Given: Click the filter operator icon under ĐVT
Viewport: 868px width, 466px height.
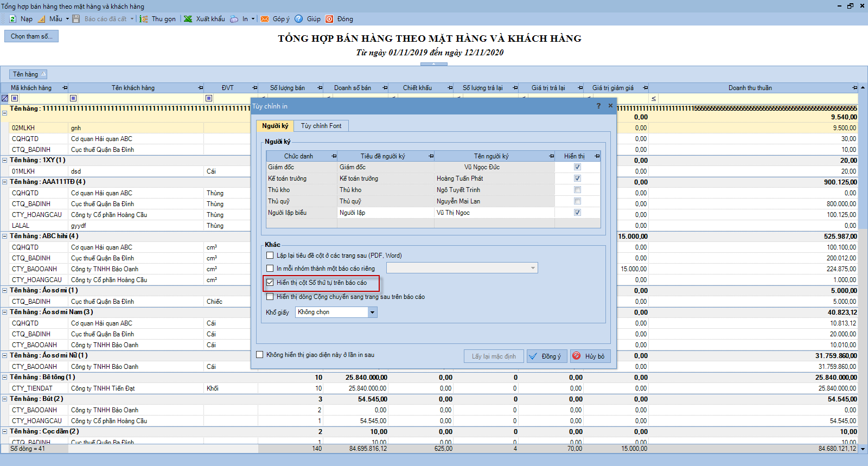Looking at the screenshot, I should [209, 98].
